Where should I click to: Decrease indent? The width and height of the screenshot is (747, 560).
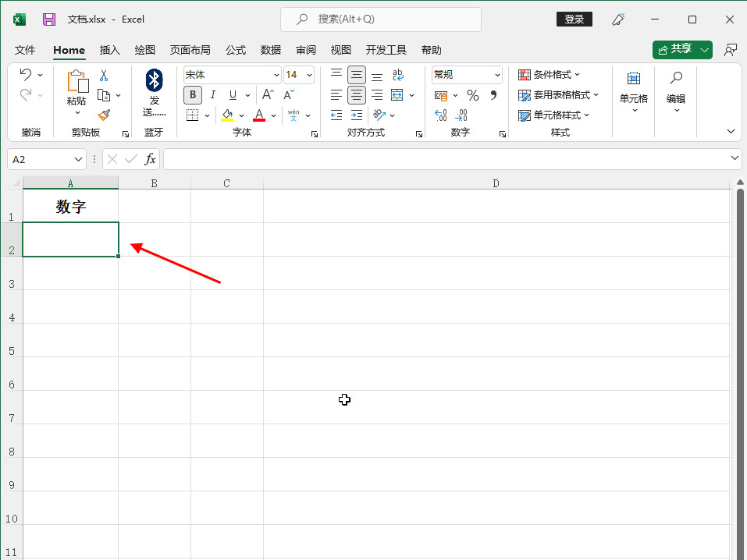336,115
